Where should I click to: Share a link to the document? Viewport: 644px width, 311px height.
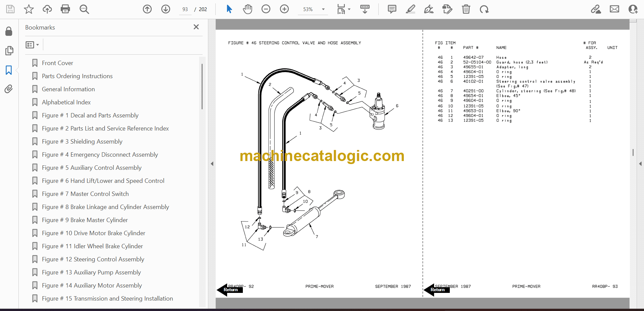coord(596,9)
